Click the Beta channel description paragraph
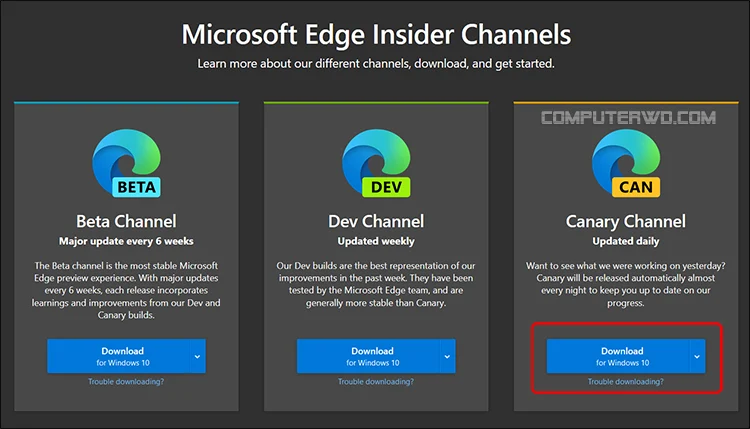 tap(126, 290)
